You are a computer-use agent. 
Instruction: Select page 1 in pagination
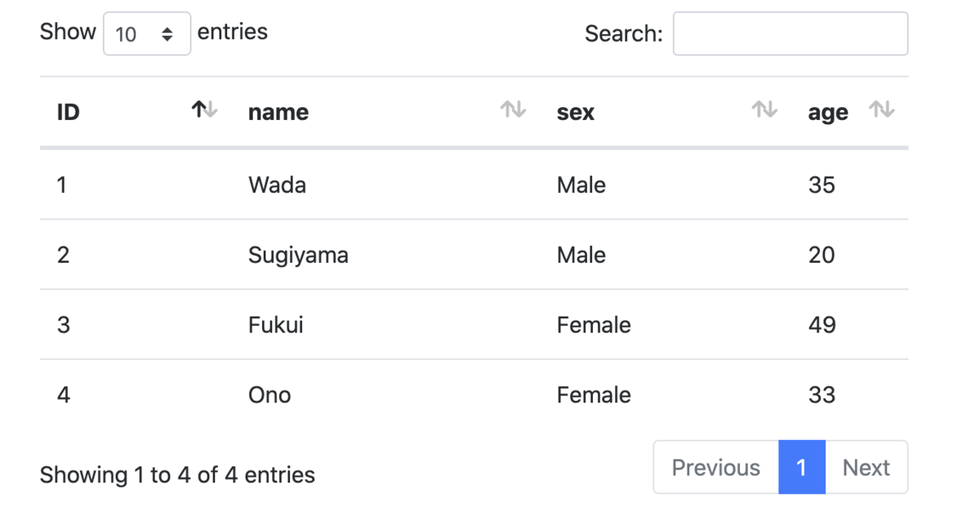pos(802,467)
